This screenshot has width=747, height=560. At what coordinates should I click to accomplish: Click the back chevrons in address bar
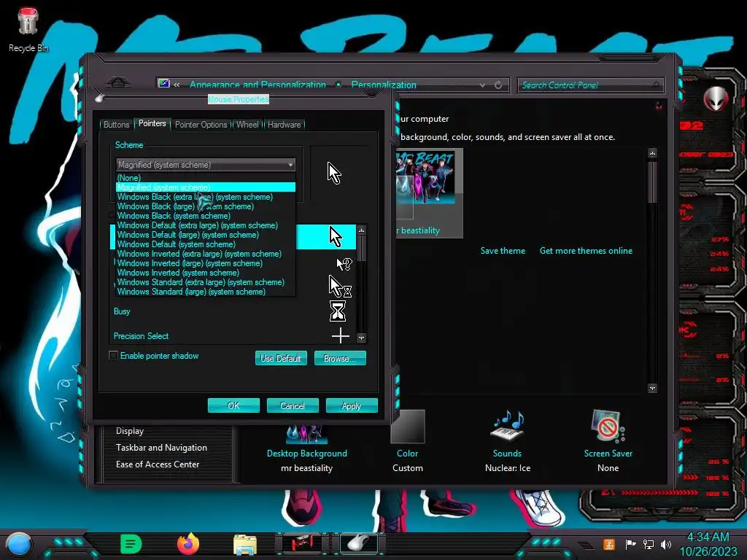tap(177, 85)
